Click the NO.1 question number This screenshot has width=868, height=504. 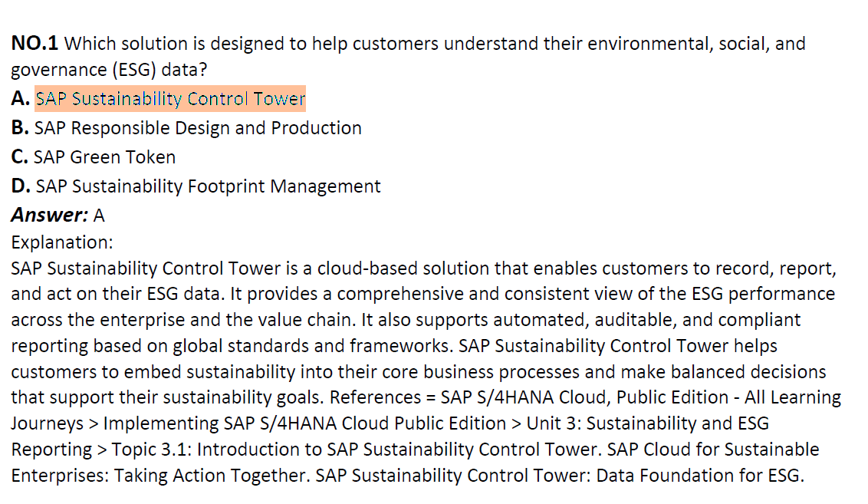click(35, 43)
